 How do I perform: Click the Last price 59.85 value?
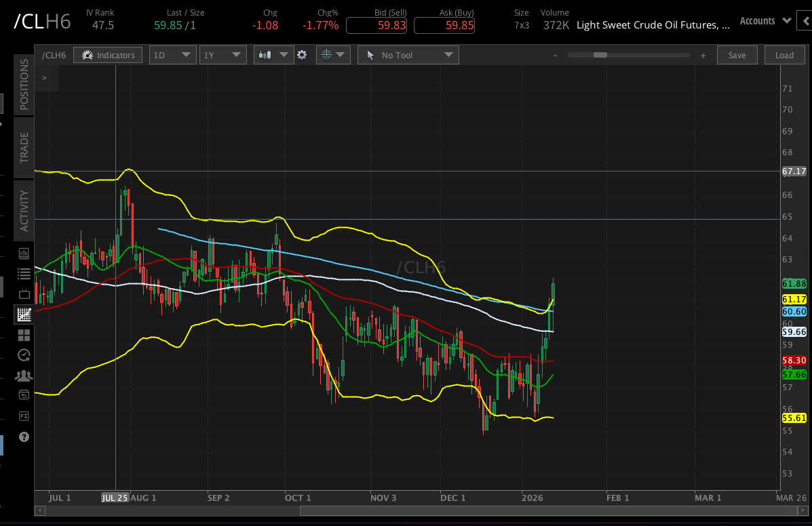click(x=168, y=25)
